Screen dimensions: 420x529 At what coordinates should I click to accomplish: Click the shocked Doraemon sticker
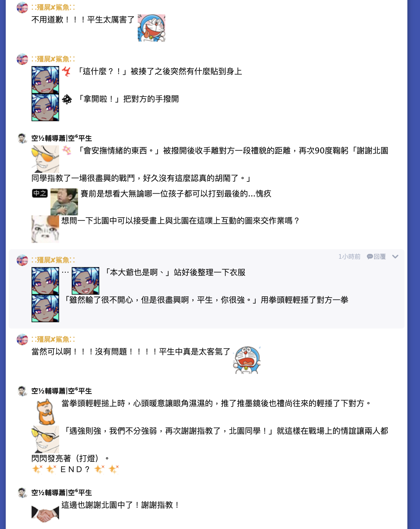tap(247, 360)
